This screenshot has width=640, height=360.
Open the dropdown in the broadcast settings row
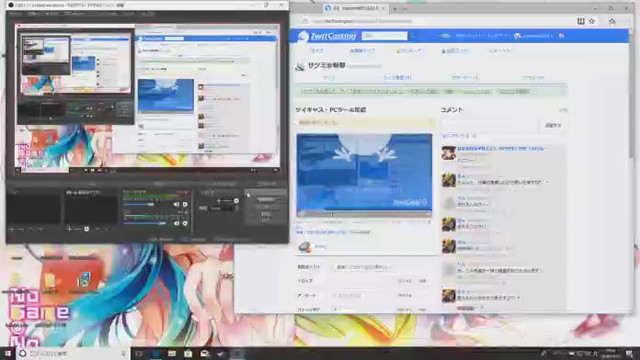pos(362,267)
